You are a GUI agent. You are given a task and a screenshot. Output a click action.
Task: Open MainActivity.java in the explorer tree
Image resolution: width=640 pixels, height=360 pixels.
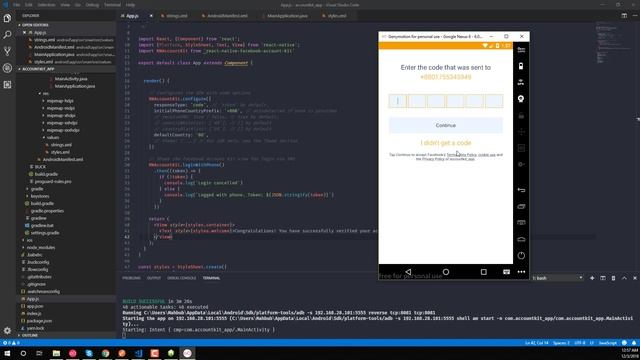point(71,79)
